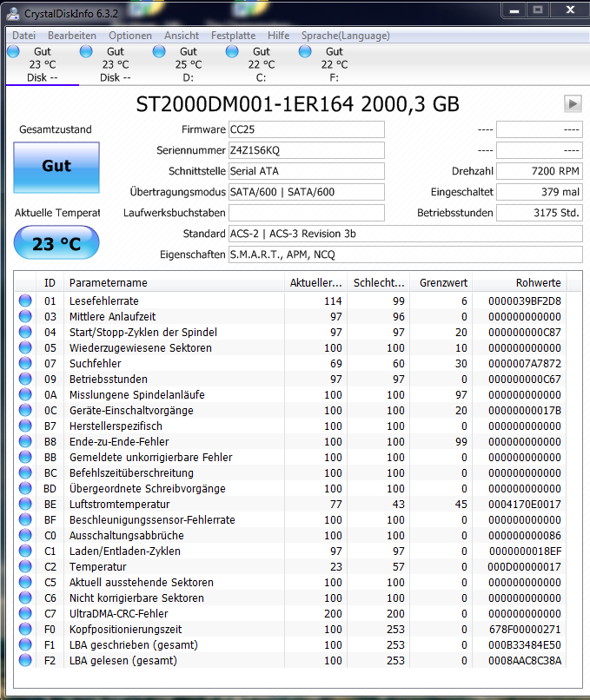This screenshot has width=590, height=700.
Task: Click status icon for row C2 Temperatur
Action: point(25,566)
